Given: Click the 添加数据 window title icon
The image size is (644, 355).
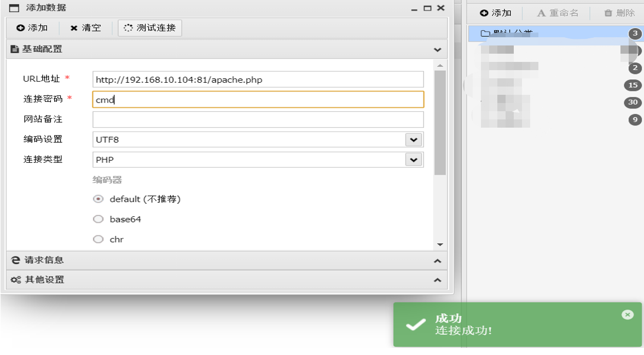Looking at the screenshot, I should [x=14, y=8].
